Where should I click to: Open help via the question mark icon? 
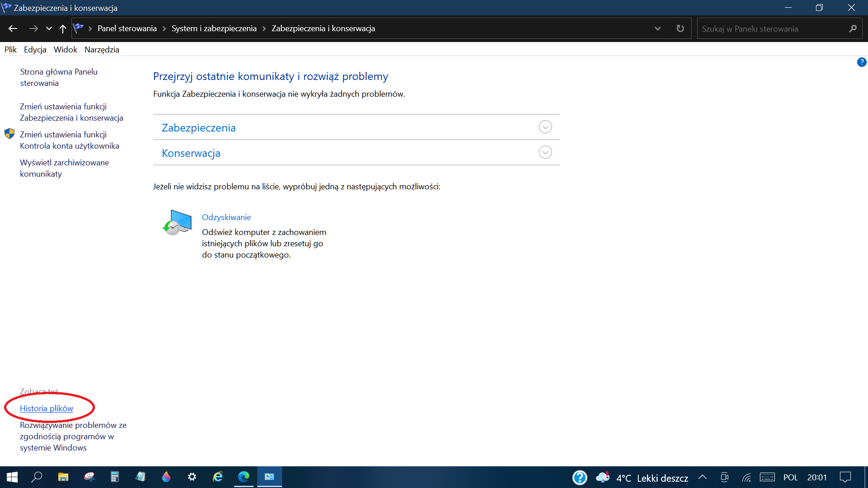862,62
